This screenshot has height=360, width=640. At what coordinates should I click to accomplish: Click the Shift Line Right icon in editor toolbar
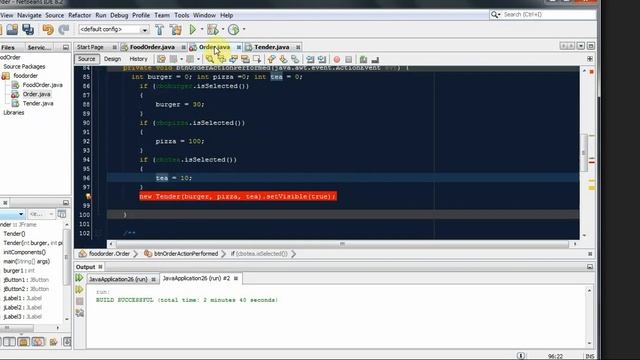click(322, 59)
